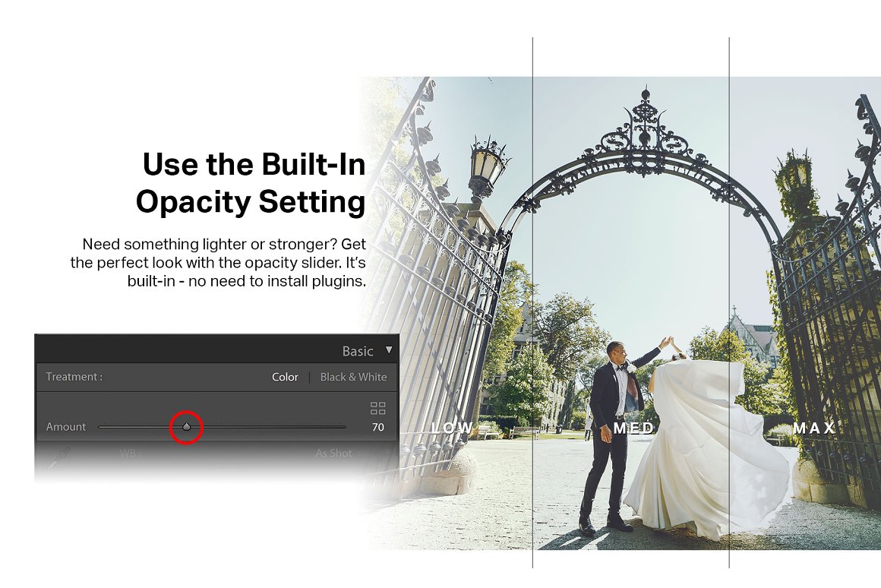Click the Amount slider track right end
The image size is (881, 588).
pyautogui.click(x=343, y=427)
